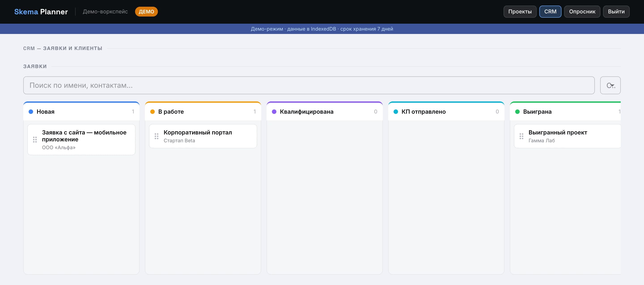Focus the search field Поиск по имени, контактам

(x=309, y=85)
